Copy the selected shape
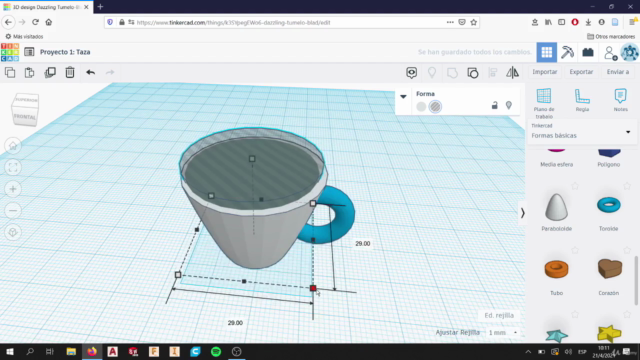Screen dimensions: 640x360 point(10,73)
